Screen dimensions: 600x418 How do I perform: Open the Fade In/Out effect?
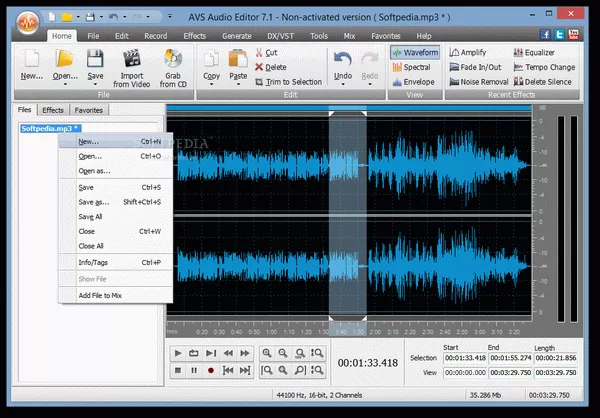(475, 67)
